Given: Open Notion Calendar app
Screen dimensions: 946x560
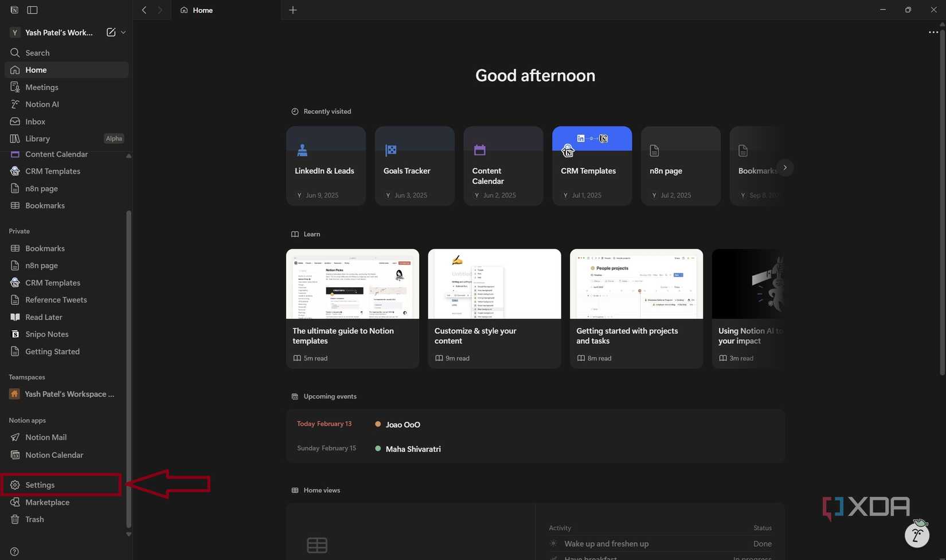Looking at the screenshot, I should coord(54,455).
